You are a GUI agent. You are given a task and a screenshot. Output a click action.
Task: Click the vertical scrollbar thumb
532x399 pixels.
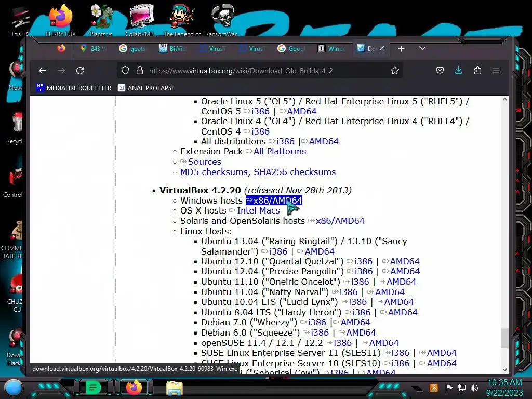pyautogui.click(x=504, y=338)
